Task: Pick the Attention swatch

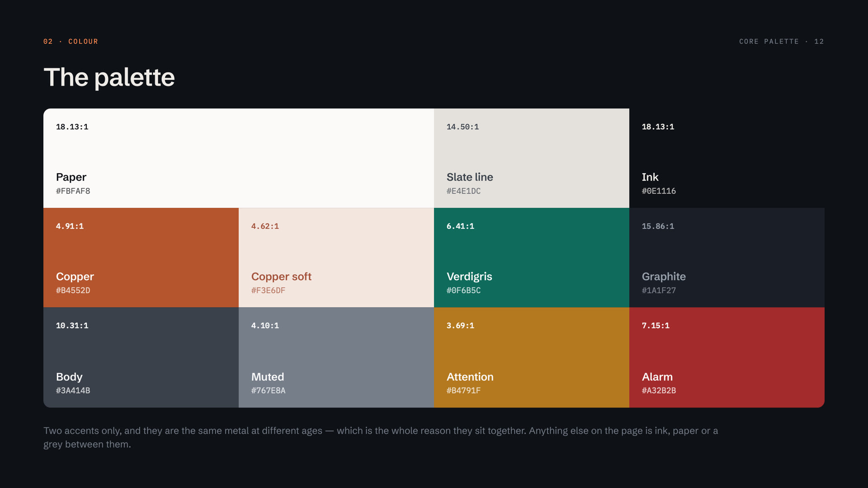Action: (532, 357)
